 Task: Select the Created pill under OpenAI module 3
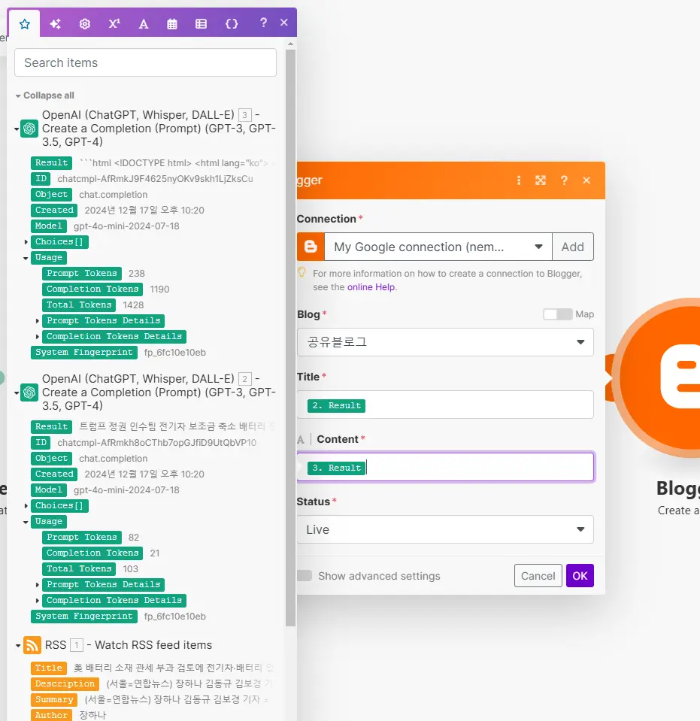tap(54, 210)
